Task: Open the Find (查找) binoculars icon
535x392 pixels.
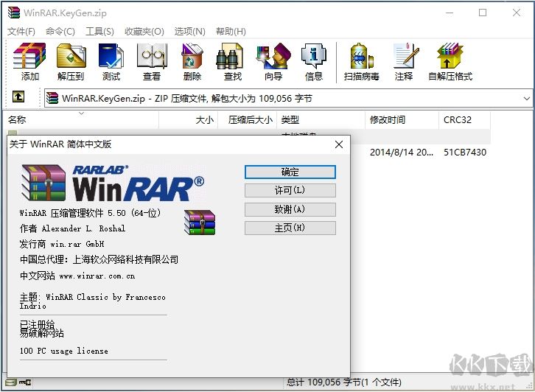Action: [233, 62]
